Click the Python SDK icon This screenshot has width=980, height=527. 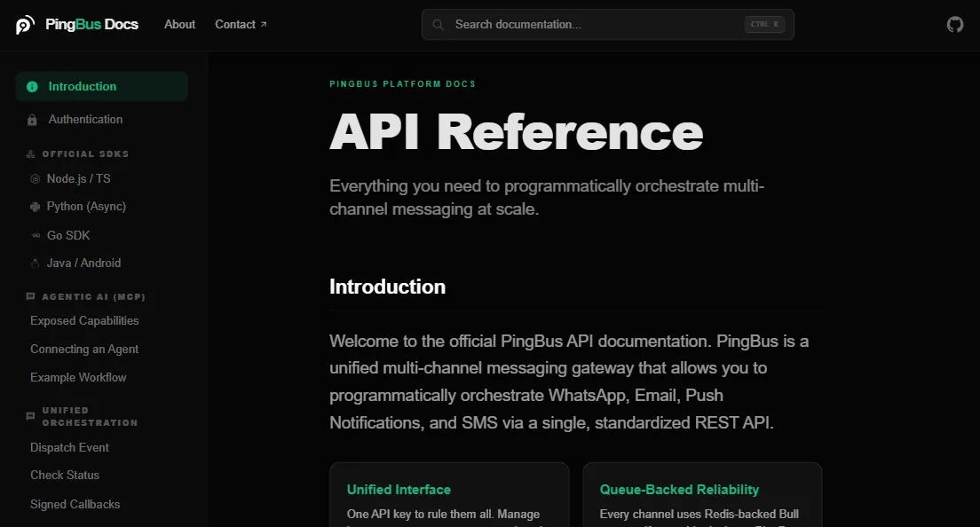pyautogui.click(x=35, y=207)
